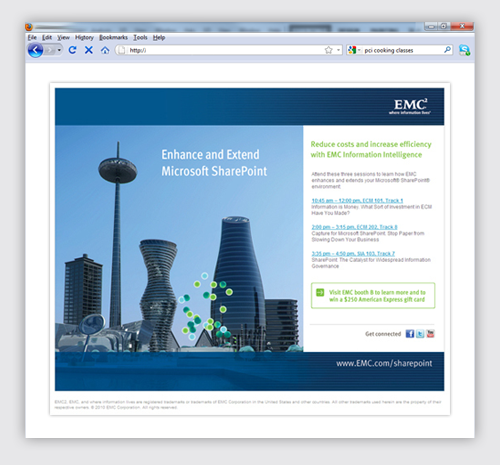500x465 pixels.
Task: Click the page icon in the address bar
Action: point(122,50)
